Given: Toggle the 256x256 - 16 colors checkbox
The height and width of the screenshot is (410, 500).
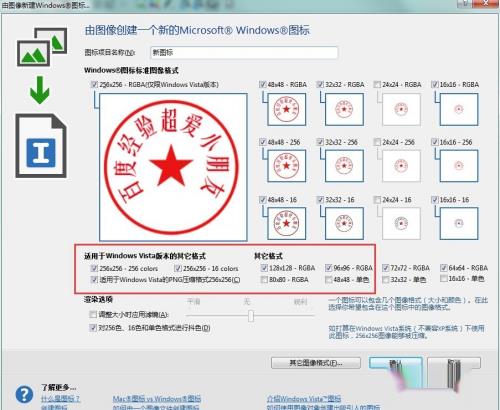Looking at the screenshot, I should pos(178,268).
